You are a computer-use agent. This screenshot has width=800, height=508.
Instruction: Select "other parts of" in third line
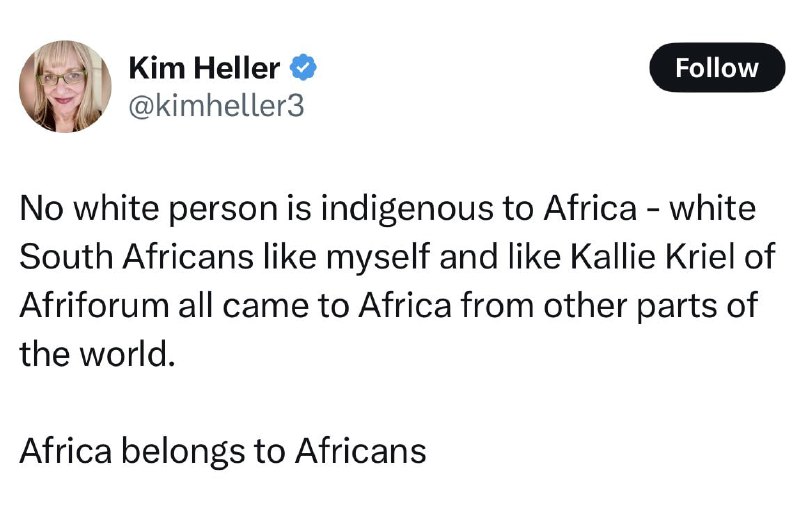point(650,306)
